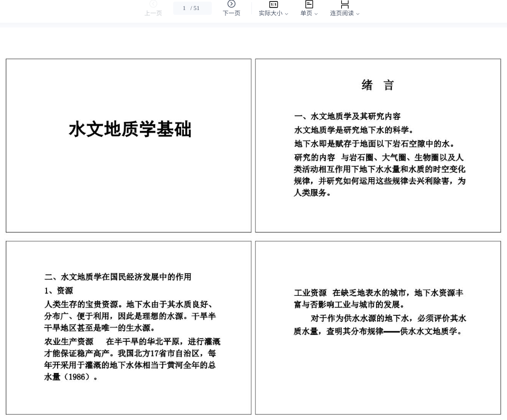Image resolution: width=507 pixels, height=420 pixels.
Task: Click the 上一页 text label
Action: [x=153, y=13]
